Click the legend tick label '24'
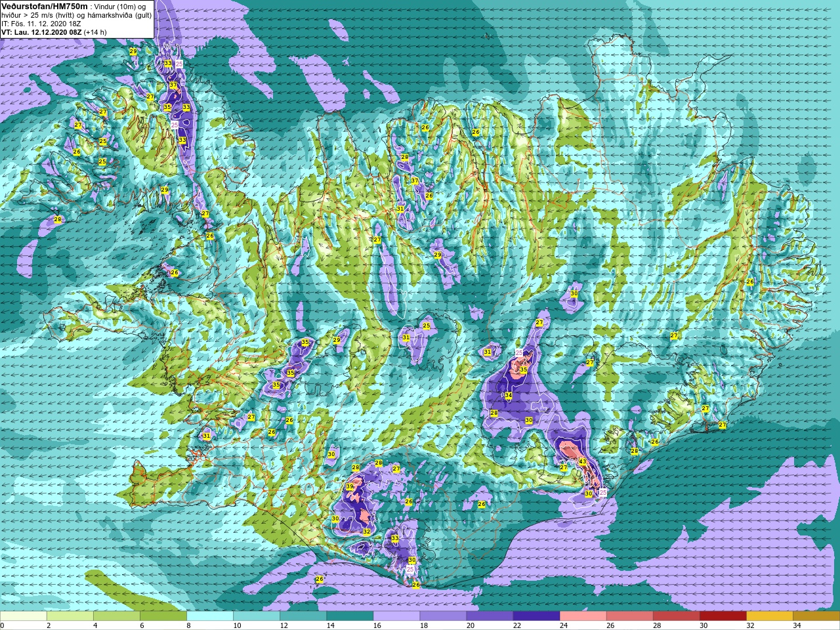 563,625
